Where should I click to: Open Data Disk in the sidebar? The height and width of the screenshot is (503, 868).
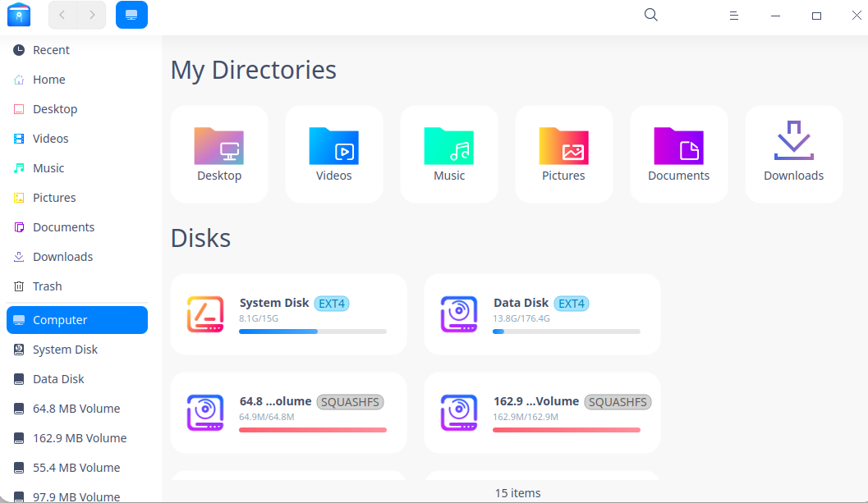click(x=77, y=379)
